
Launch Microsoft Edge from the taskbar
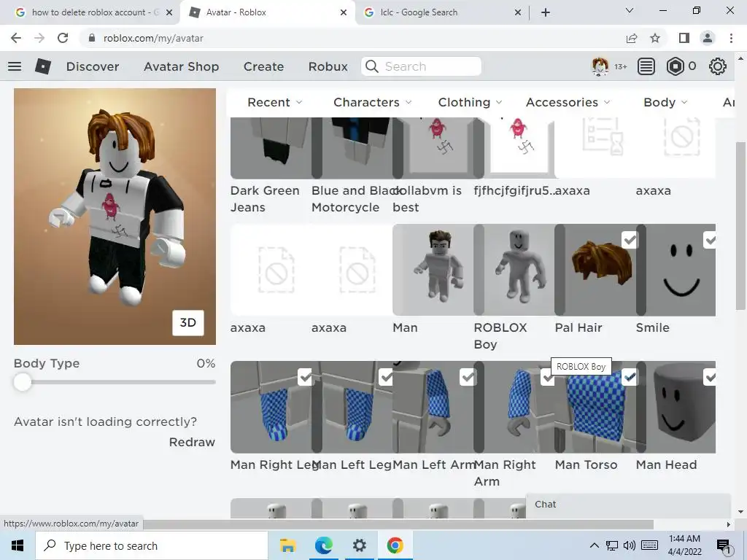(323, 545)
